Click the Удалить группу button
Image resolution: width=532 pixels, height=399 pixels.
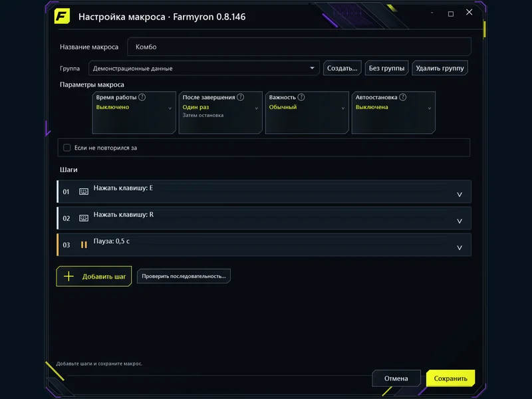(x=440, y=68)
